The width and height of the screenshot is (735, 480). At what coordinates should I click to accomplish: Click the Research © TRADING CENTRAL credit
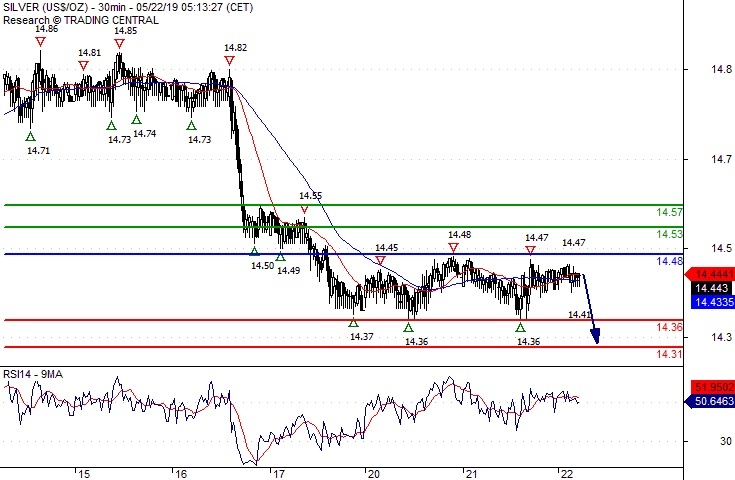tap(81, 20)
